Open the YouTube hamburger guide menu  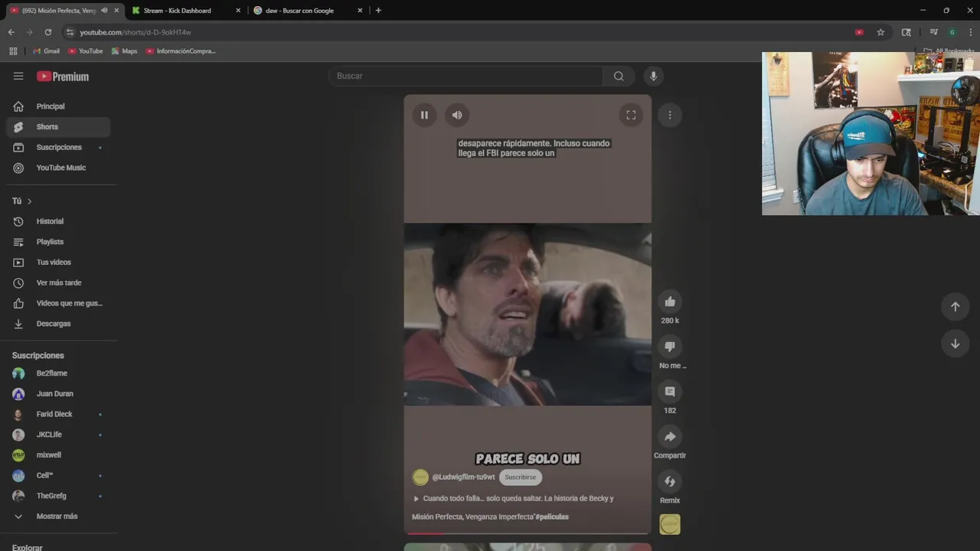(x=18, y=76)
